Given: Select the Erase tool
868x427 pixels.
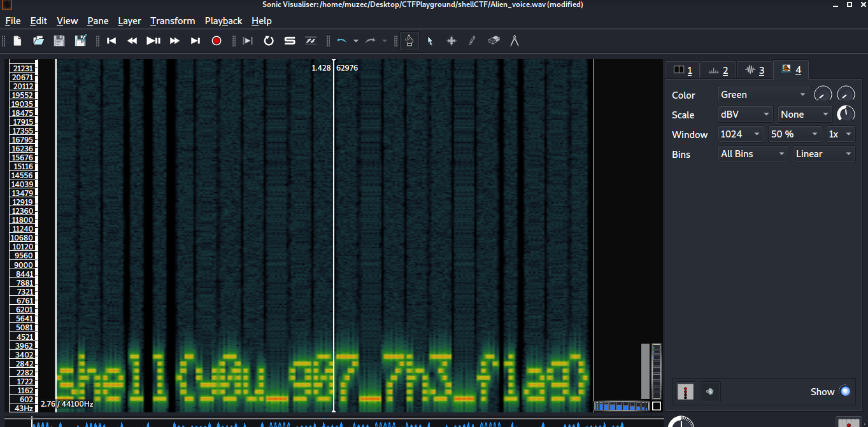Looking at the screenshot, I should pyautogui.click(x=494, y=41).
